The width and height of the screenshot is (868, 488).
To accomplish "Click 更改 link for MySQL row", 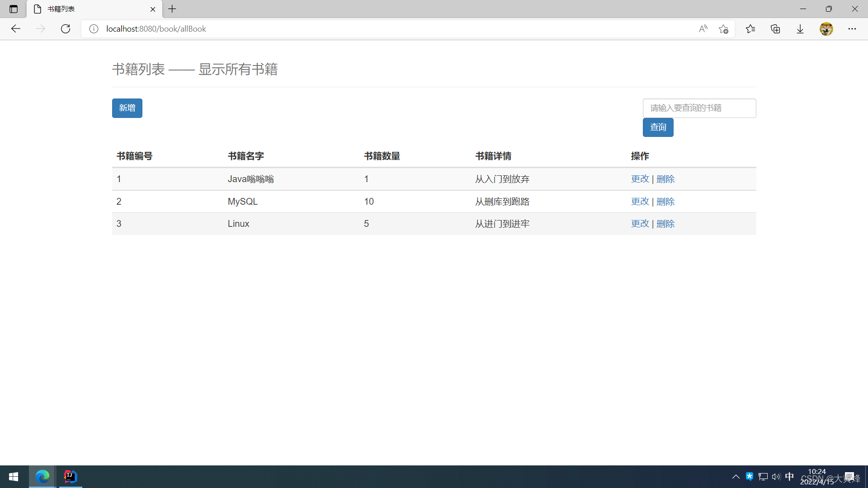I will (x=640, y=202).
